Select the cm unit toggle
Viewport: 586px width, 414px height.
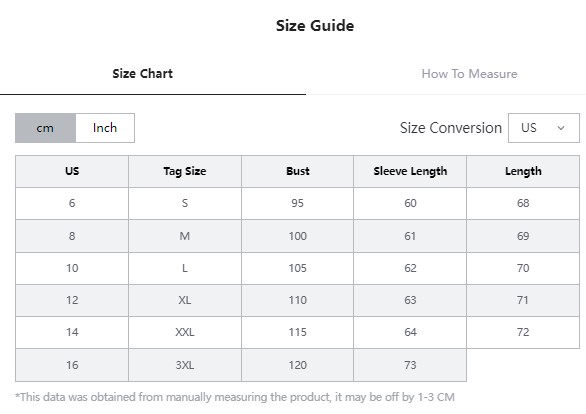[x=45, y=128]
